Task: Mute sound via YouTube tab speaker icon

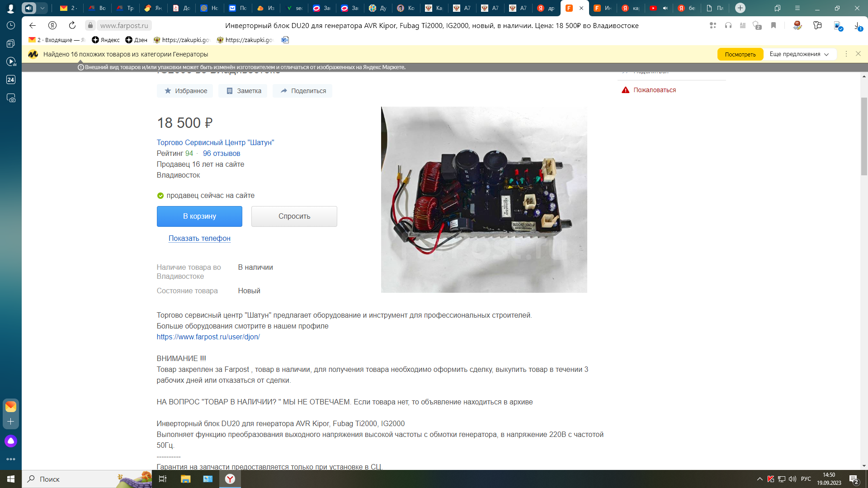Action: tap(665, 8)
